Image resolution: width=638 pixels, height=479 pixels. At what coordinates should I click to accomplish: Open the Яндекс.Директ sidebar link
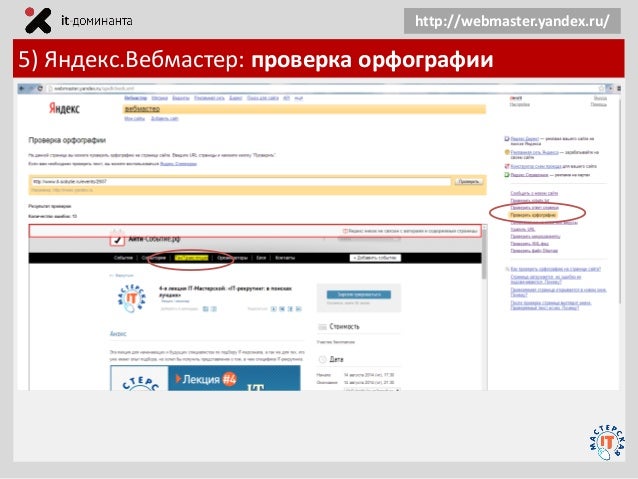tap(525, 139)
